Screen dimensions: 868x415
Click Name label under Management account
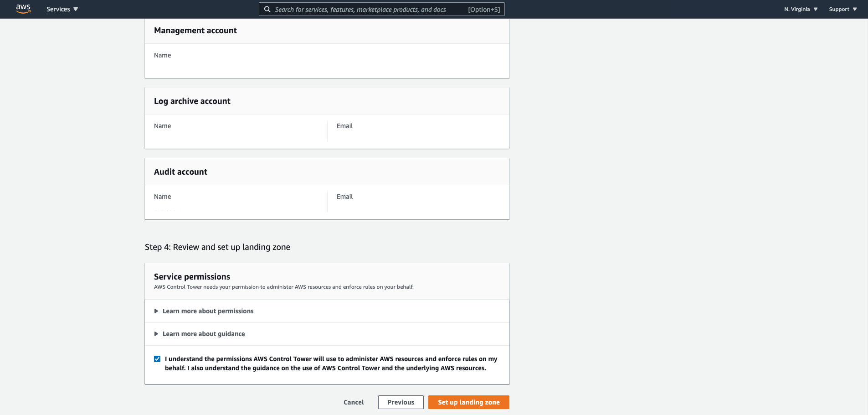pos(163,55)
